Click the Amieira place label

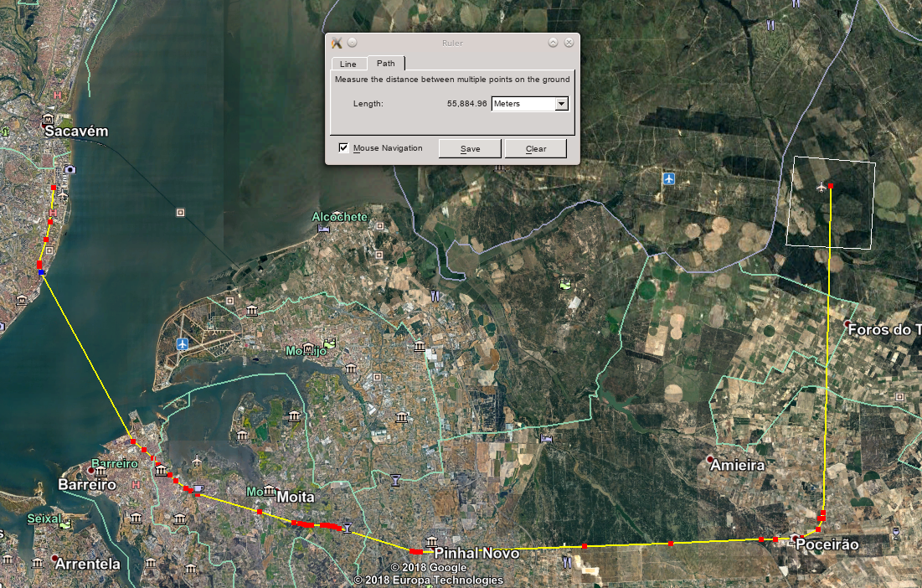pos(738,465)
